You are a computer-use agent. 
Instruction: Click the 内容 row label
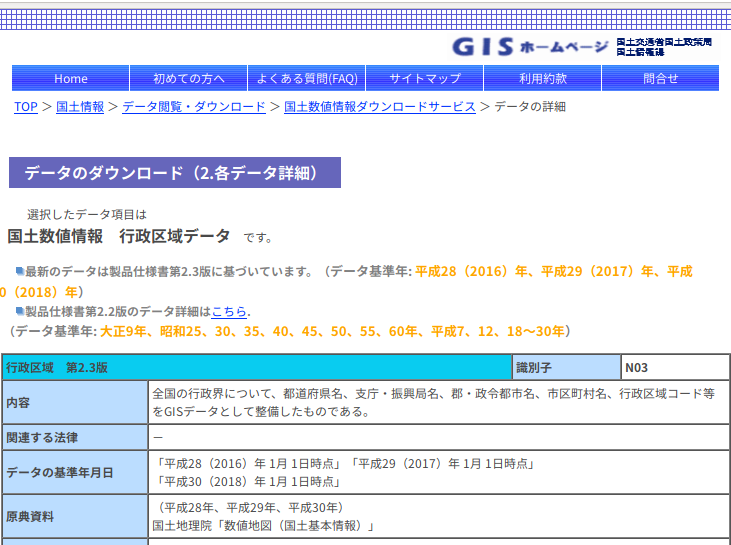(75, 402)
